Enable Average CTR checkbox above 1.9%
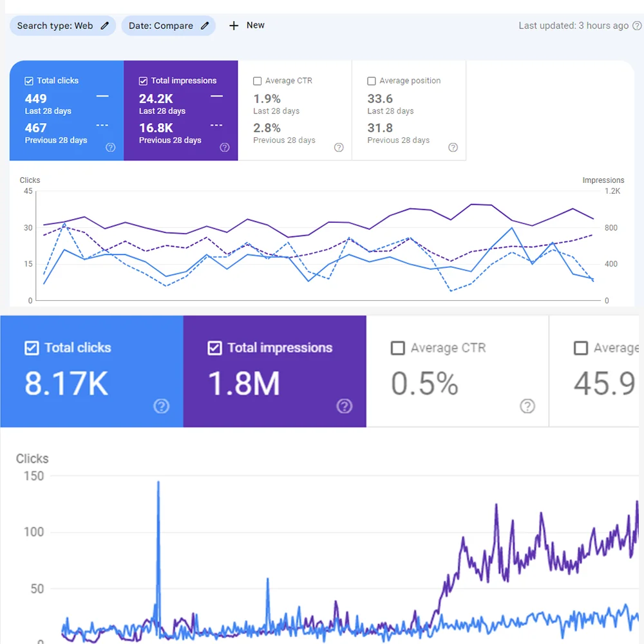 [258, 81]
